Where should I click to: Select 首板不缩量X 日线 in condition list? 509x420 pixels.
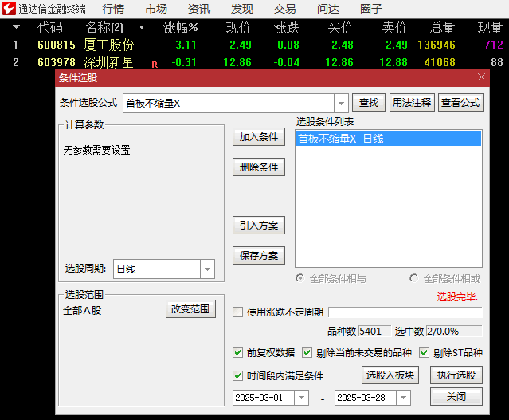click(x=389, y=139)
